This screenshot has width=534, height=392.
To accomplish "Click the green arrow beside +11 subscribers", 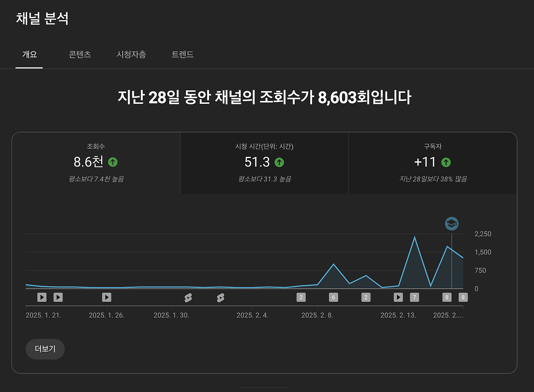I will coord(447,162).
